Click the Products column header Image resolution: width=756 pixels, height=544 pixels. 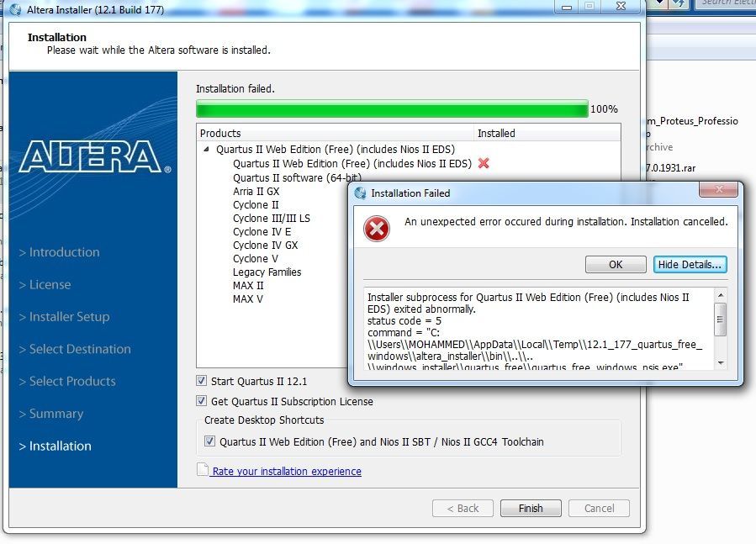(336, 133)
